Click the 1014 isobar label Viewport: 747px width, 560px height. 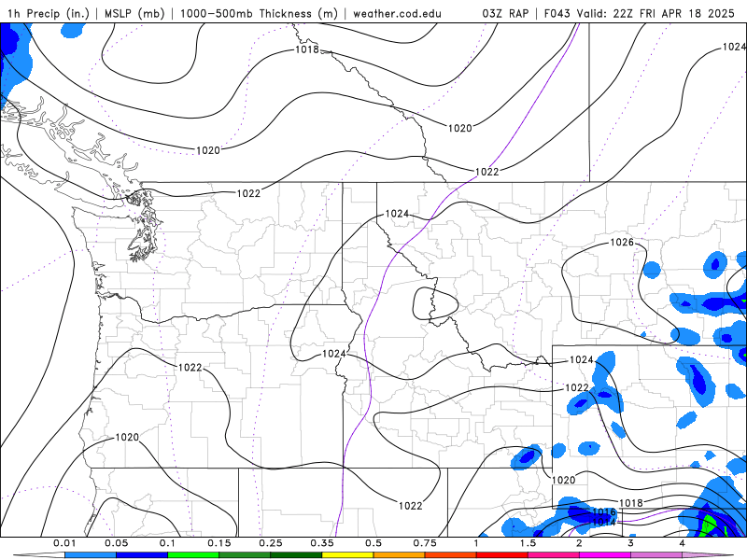tap(603, 523)
